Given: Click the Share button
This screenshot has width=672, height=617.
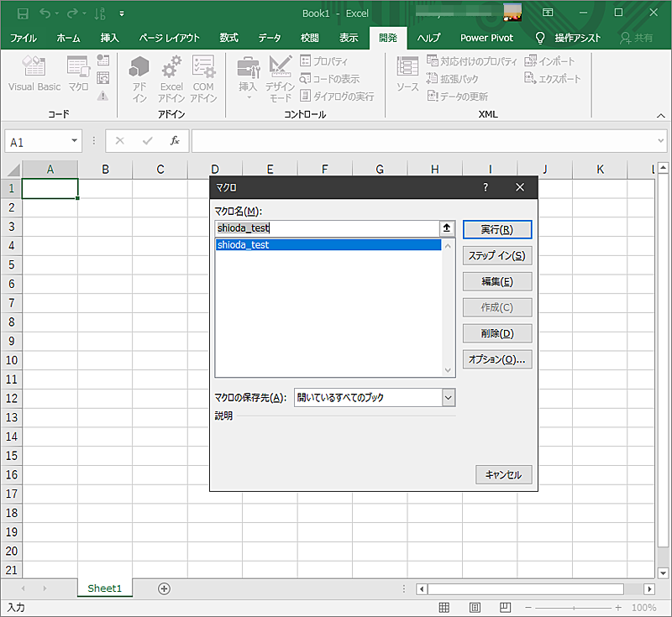Looking at the screenshot, I should pyautogui.click(x=637, y=38).
